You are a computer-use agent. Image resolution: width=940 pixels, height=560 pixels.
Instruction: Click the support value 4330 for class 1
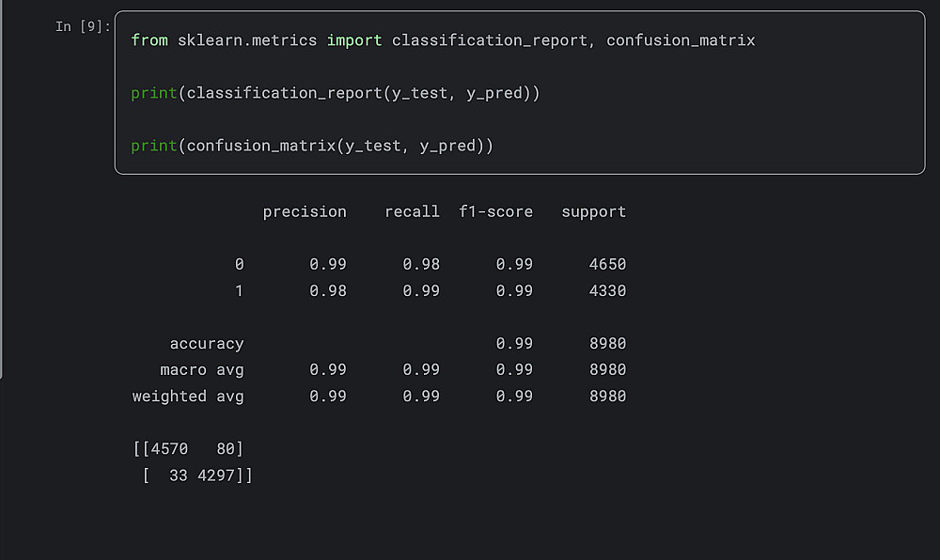(x=607, y=290)
